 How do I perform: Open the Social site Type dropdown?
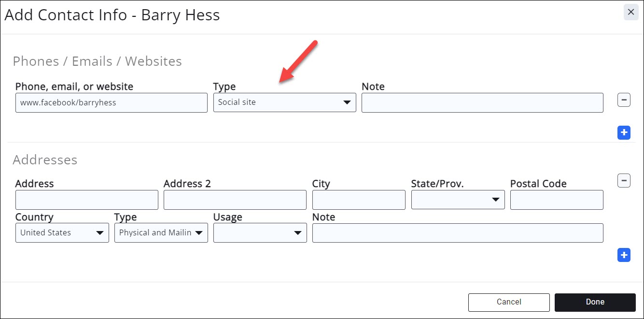tap(284, 102)
